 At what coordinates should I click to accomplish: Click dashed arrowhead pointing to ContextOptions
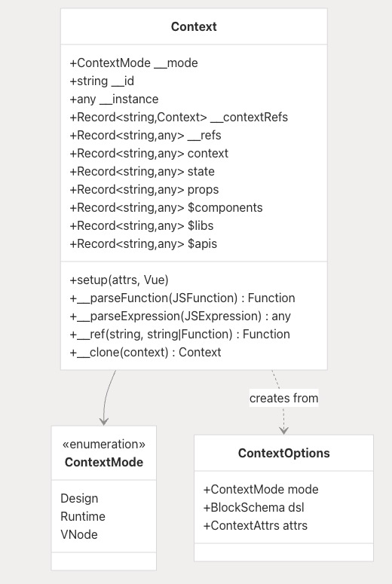point(284,430)
